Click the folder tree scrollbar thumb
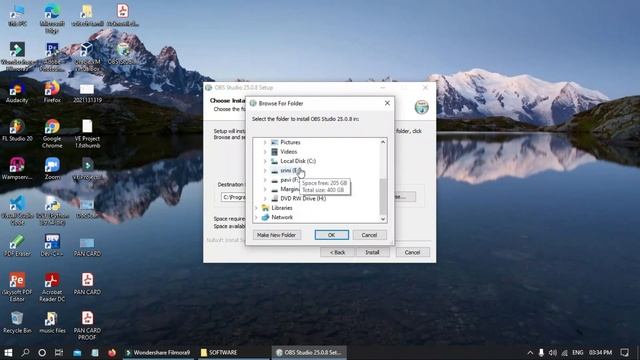 point(383,197)
